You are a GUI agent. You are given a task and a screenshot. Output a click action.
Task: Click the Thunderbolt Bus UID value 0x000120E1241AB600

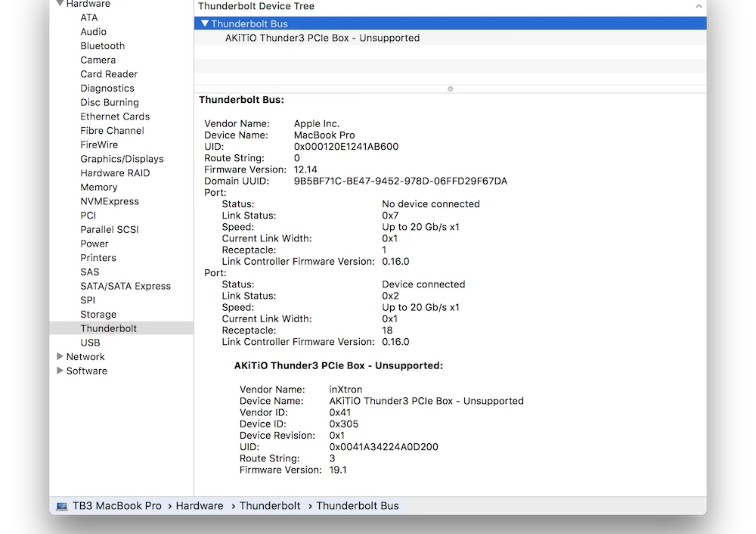point(346,147)
